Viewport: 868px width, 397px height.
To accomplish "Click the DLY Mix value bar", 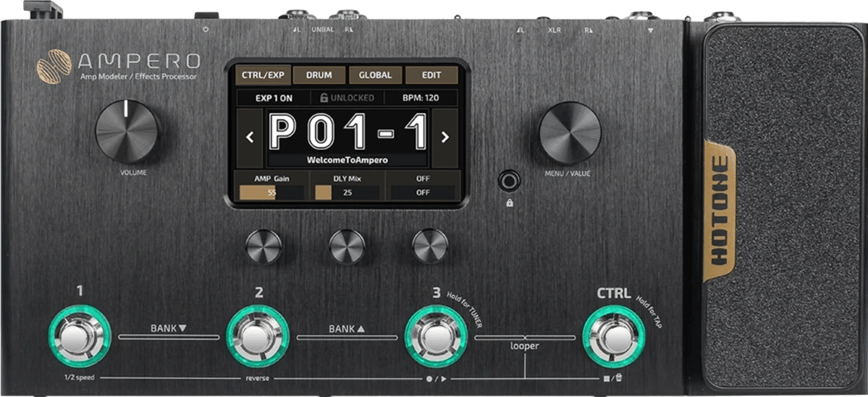I will tap(347, 192).
